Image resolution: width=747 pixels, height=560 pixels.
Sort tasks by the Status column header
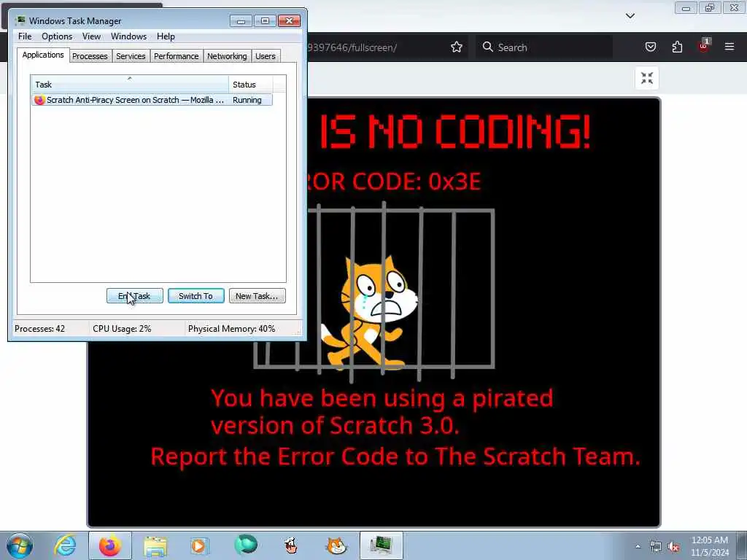pos(250,85)
